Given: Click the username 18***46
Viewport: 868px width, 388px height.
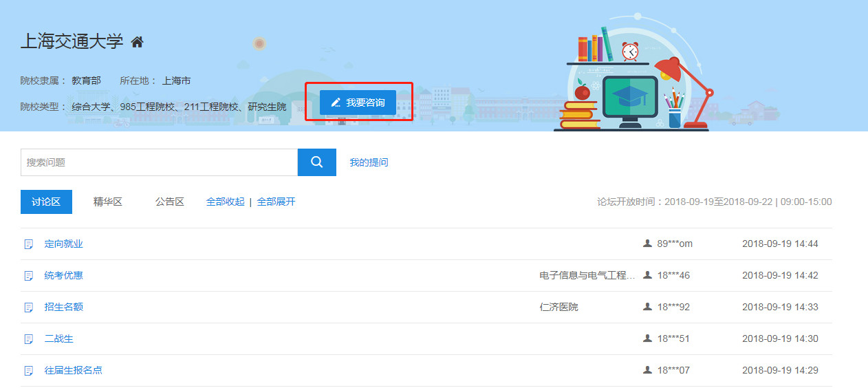Looking at the screenshot, I should [673, 275].
